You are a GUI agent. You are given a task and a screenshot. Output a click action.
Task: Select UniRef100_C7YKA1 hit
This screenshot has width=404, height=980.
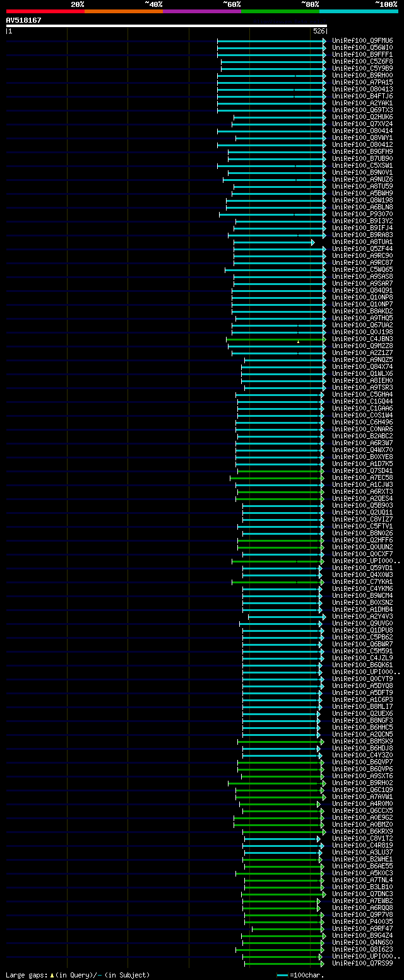point(362,582)
